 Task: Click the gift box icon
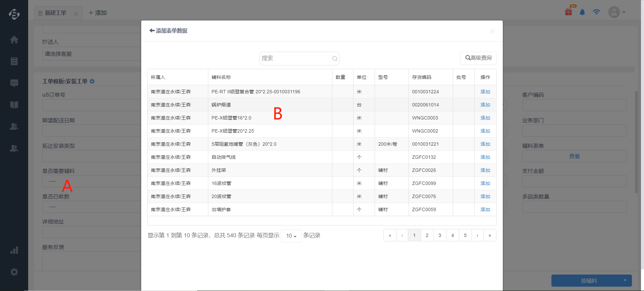pos(569,12)
